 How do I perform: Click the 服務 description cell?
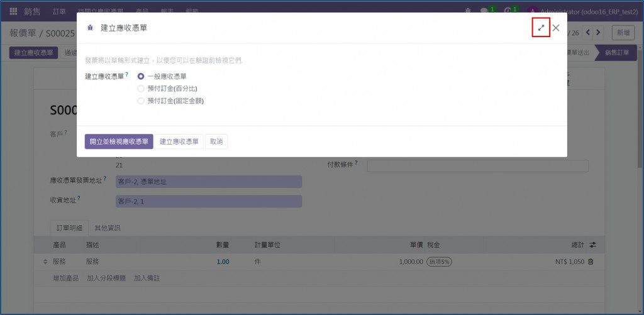tap(92, 262)
